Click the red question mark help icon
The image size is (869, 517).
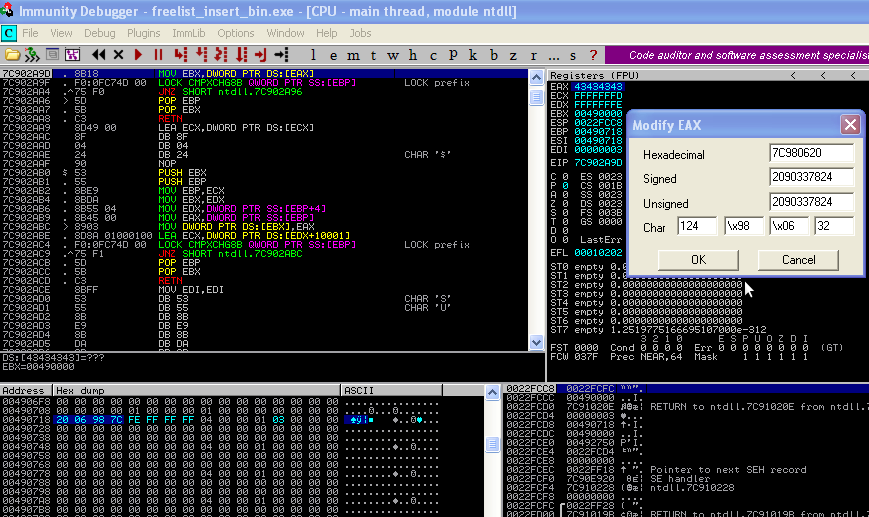pyautogui.click(x=593, y=55)
